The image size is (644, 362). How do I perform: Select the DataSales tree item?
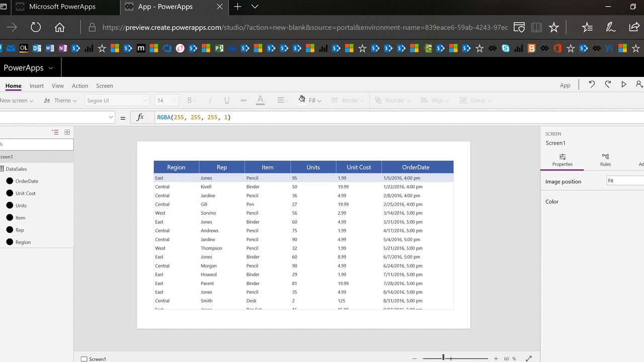click(x=16, y=169)
